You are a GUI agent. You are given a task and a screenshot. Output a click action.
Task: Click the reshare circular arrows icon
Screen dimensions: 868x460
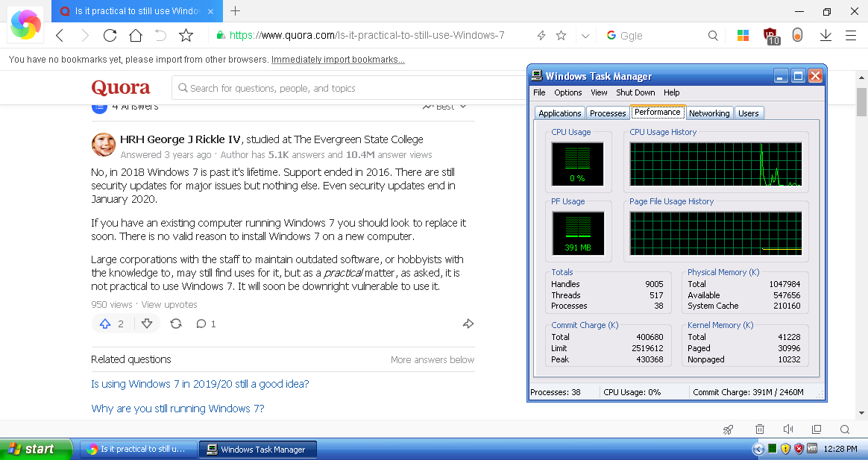[176, 324]
